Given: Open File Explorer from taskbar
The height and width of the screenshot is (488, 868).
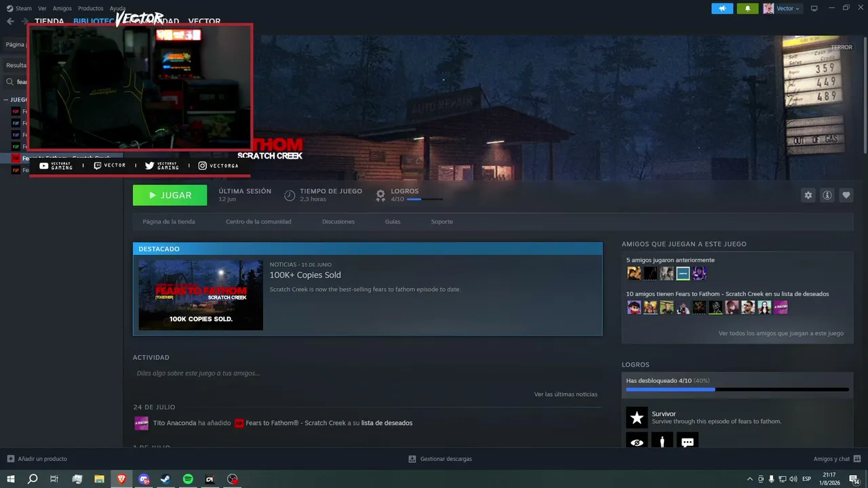Looking at the screenshot, I should pos(99,479).
